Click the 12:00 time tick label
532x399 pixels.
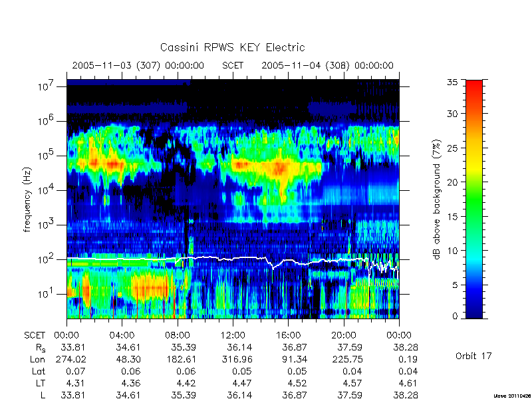(x=233, y=335)
